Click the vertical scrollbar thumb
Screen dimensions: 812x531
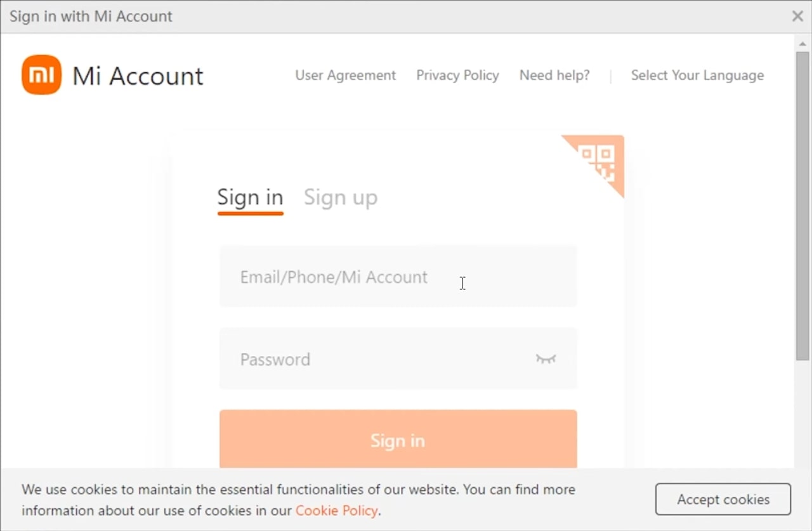(802, 203)
